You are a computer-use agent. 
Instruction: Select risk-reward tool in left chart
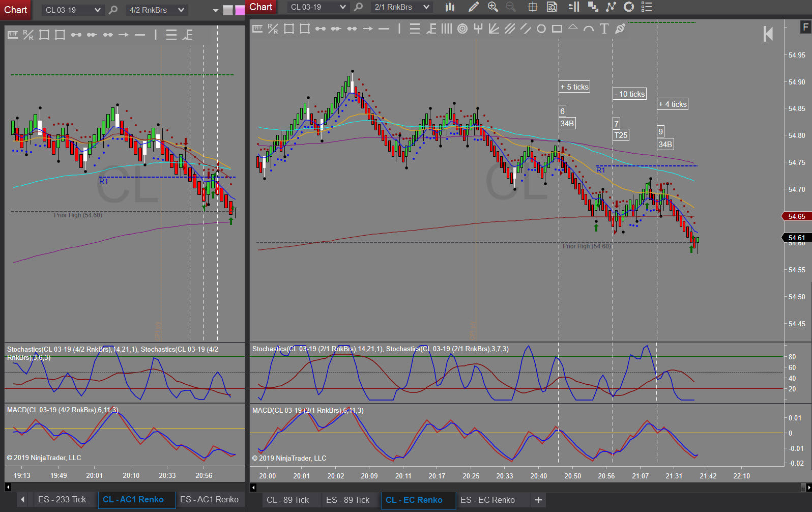click(x=28, y=35)
